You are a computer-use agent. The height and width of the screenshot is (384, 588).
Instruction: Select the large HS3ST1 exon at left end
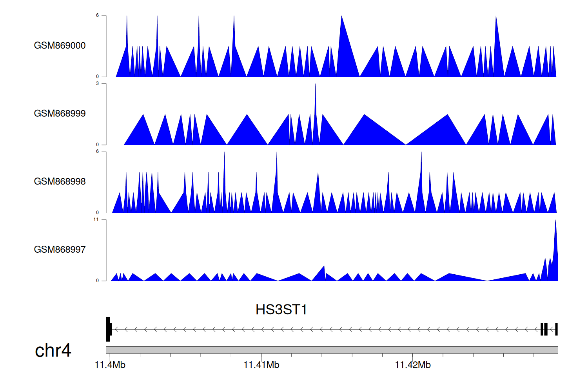[x=109, y=329]
